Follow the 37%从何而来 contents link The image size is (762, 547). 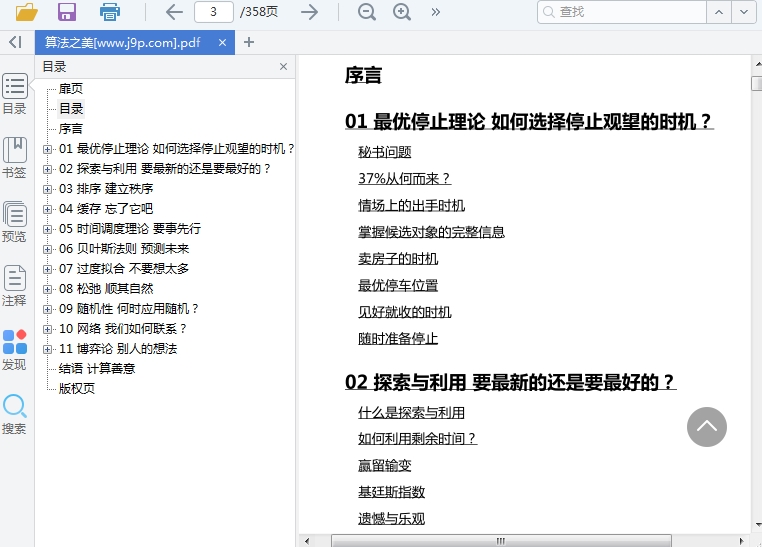404,179
